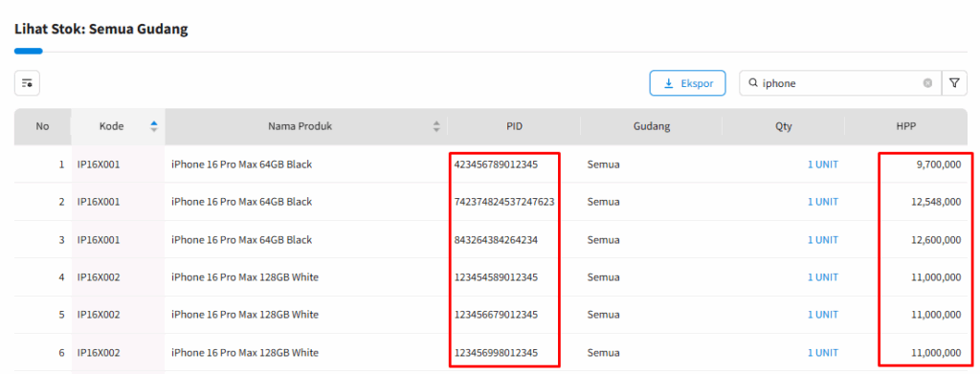Viewport: 980px width, 374px height.
Task: Click the Gudang column header
Action: [651, 126]
